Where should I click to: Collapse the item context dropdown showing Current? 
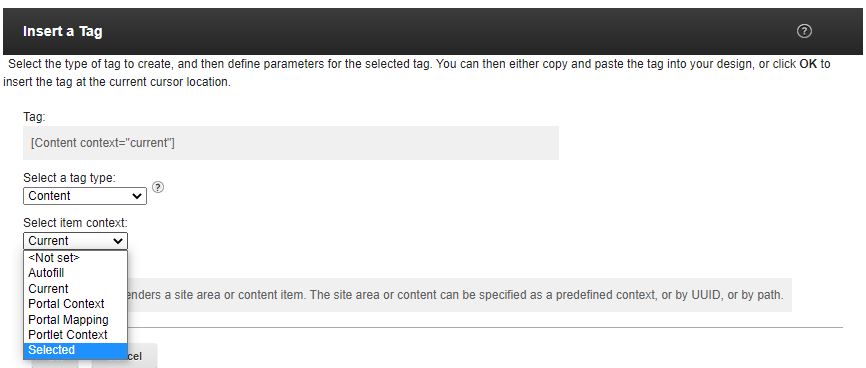pyautogui.click(x=76, y=241)
